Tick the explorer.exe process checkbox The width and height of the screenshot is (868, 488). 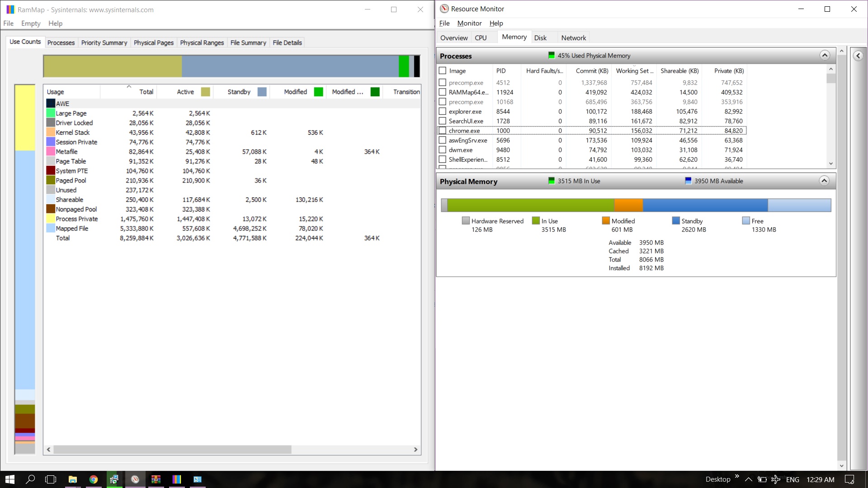pyautogui.click(x=443, y=112)
